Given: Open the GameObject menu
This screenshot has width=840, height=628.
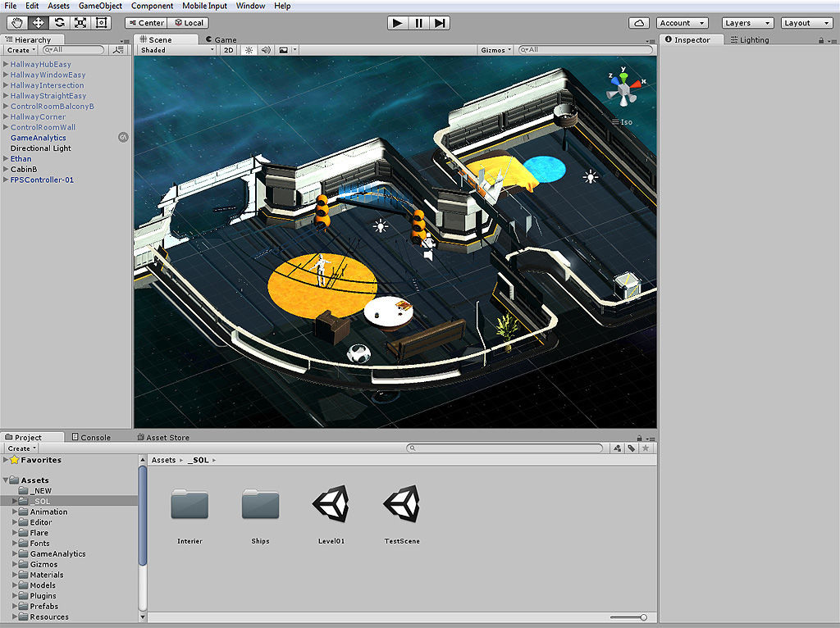Looking at the screenshot, I should pos(100,6).
